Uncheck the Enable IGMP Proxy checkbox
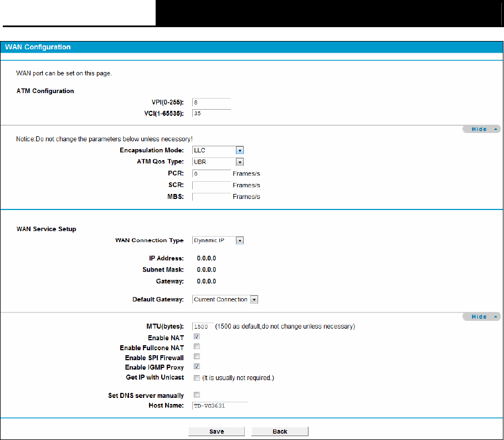The image size is (504, 440). 197,366
